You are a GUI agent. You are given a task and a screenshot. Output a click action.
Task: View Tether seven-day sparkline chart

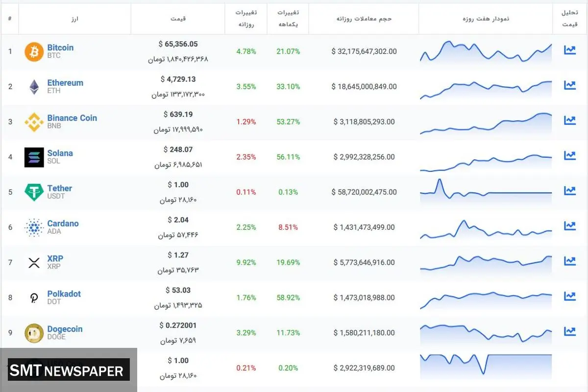click(x=486, y=191)
